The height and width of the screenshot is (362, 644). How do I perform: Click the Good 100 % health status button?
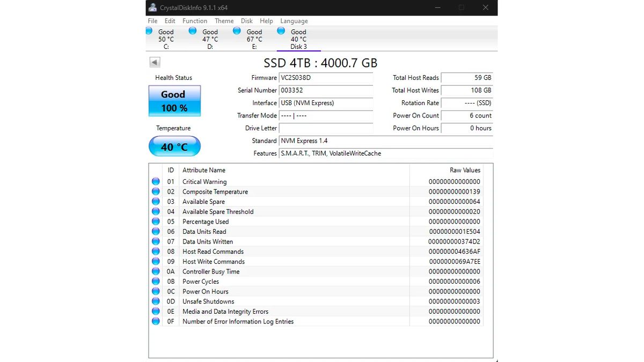pos(174,101)
